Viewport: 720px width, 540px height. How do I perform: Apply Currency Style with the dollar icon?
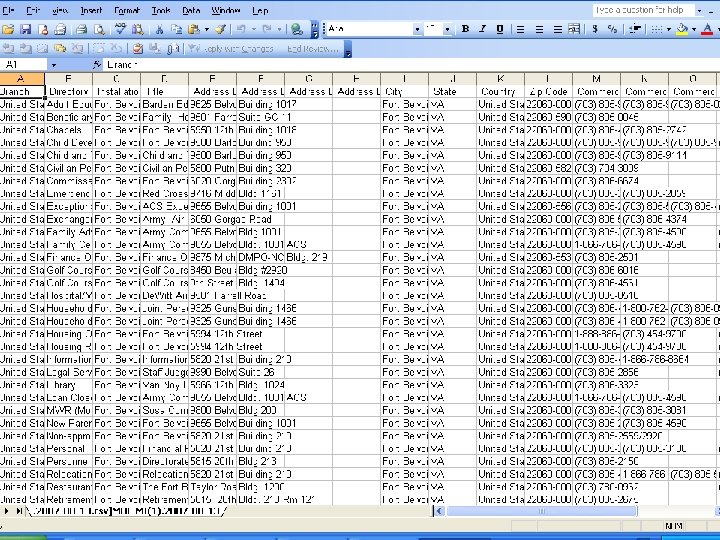point(595,29)
